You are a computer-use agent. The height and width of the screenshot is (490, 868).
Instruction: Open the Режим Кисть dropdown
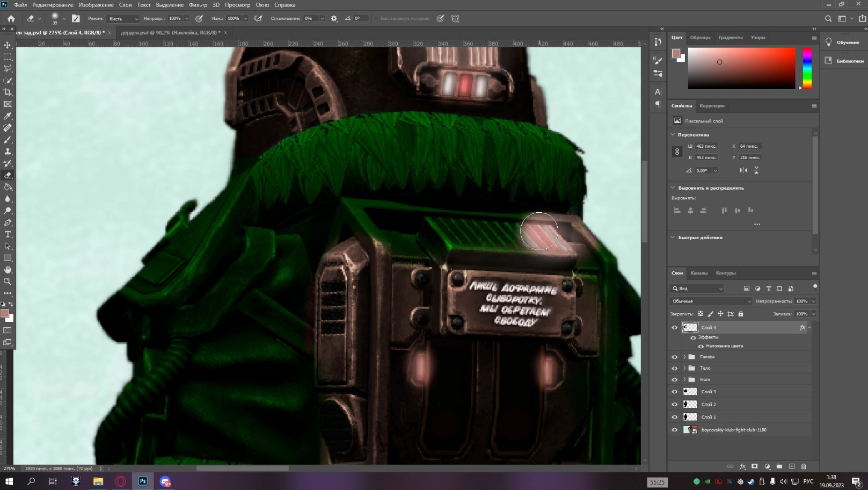[123, 18]
